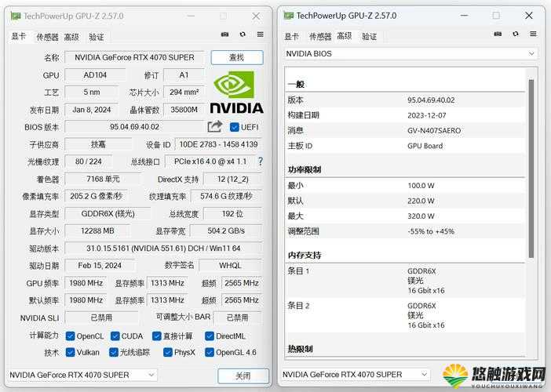Click the GV-N407SAERO message value

pos(434,131)
